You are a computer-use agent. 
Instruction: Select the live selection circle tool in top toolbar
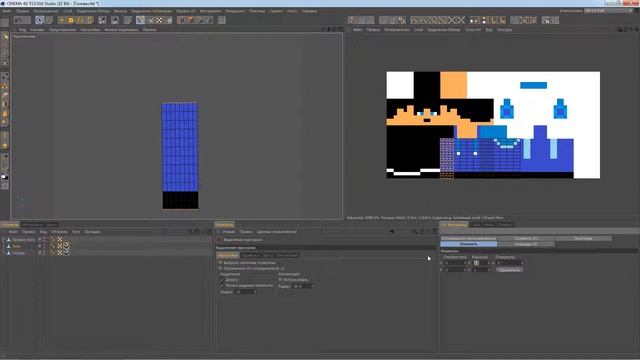(39, 20)
